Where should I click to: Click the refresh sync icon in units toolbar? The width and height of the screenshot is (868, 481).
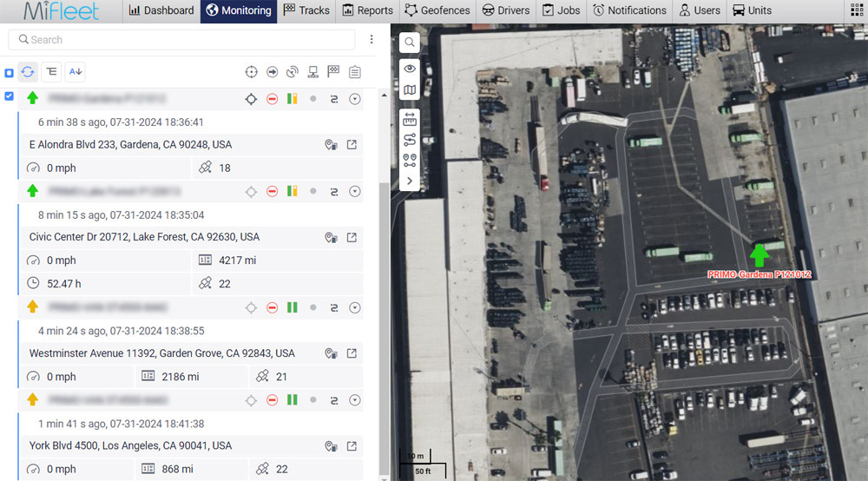coord(28,72)
